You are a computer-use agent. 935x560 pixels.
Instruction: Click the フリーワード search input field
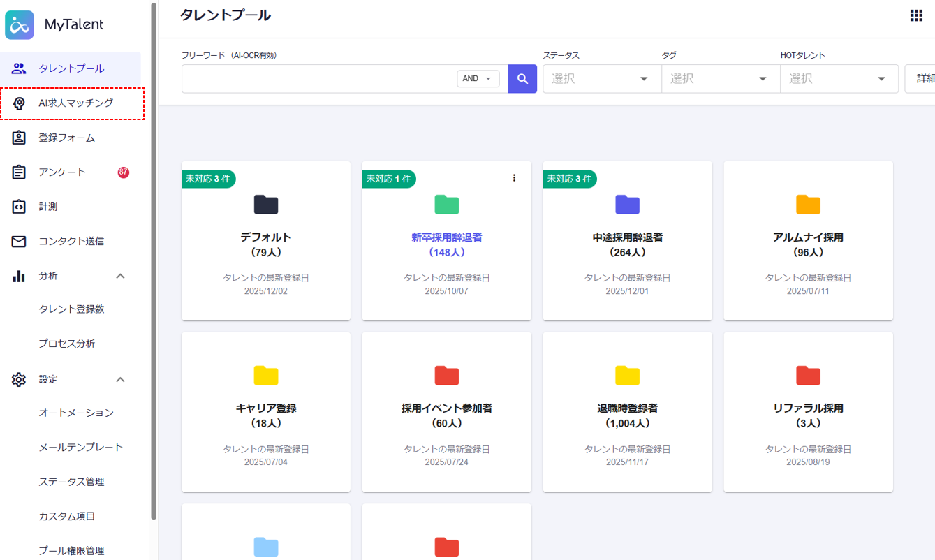click(318, 79)
